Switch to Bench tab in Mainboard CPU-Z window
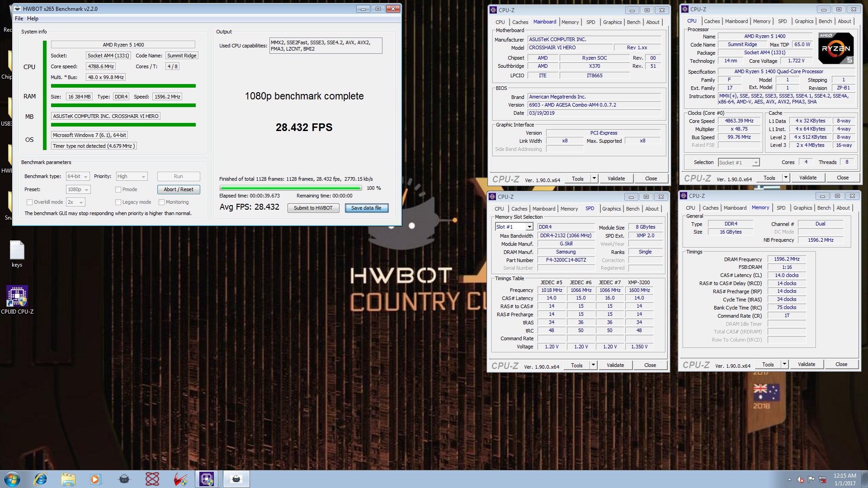 633,22
